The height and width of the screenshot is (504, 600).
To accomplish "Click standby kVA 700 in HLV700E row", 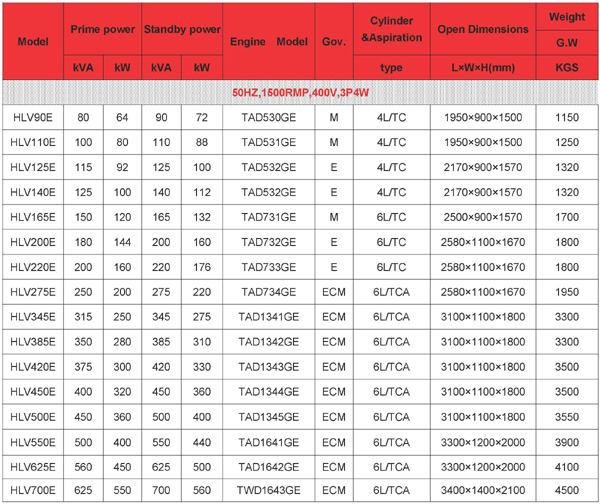I will click(161, 490).
